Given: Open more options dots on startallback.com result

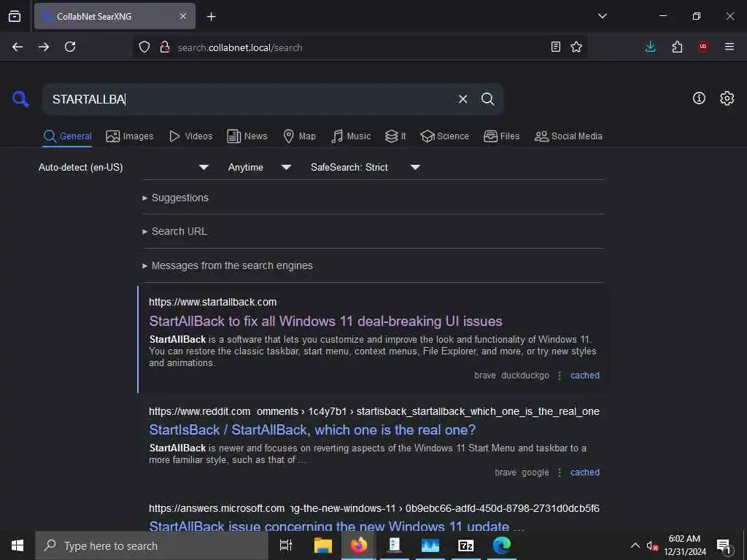Looking at the screenshot, I should point(560,376).
